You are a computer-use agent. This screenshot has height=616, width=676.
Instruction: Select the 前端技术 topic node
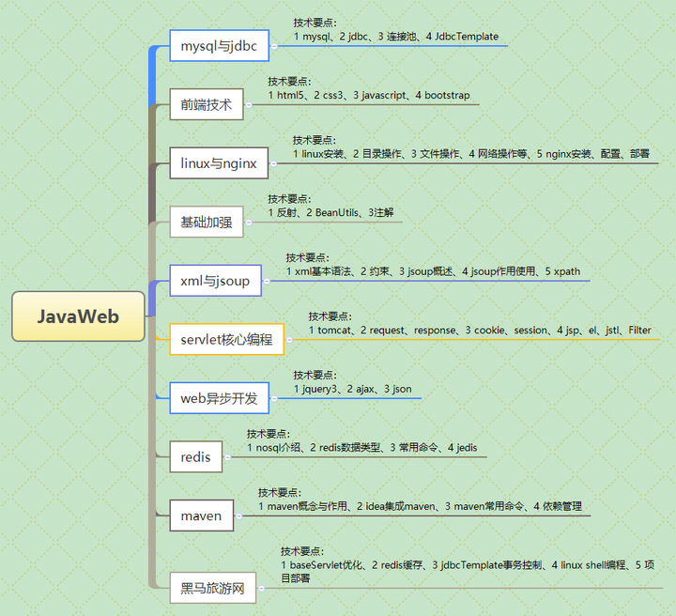[206, 104]
